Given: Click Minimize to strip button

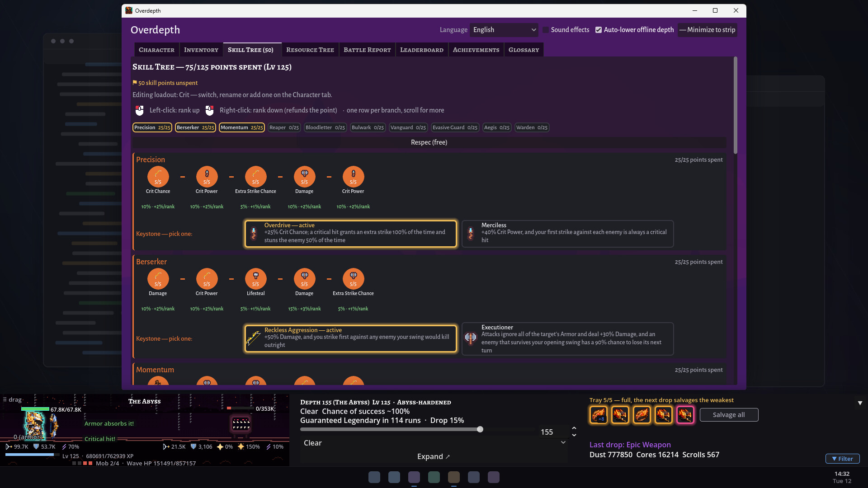Looking at the screenshot, I should [x=708, y=30].
